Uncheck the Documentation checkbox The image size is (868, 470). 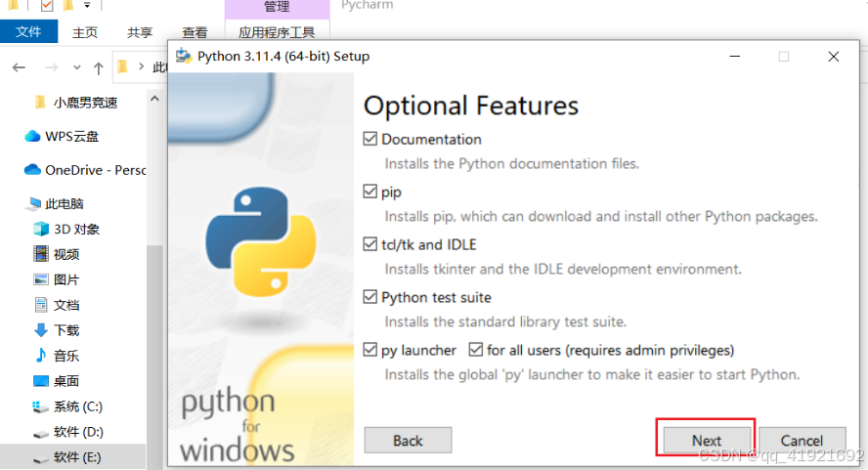[370, 139]
